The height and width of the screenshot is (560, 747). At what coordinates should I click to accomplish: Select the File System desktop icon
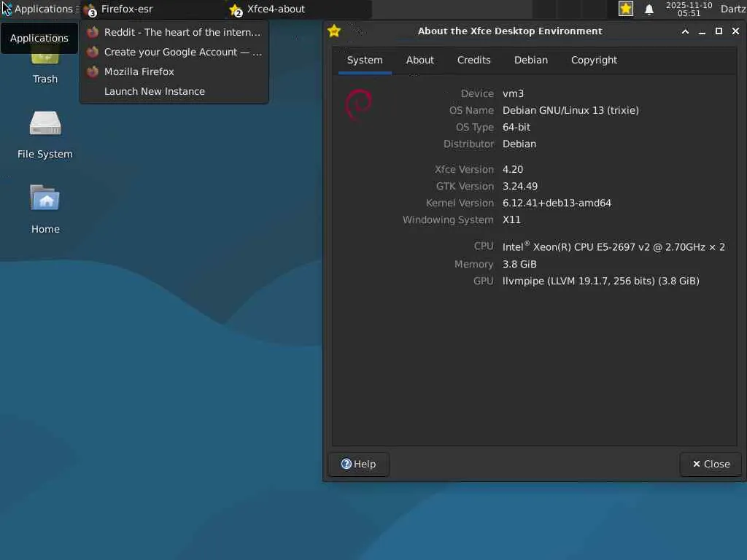click(x=44, y=135)
